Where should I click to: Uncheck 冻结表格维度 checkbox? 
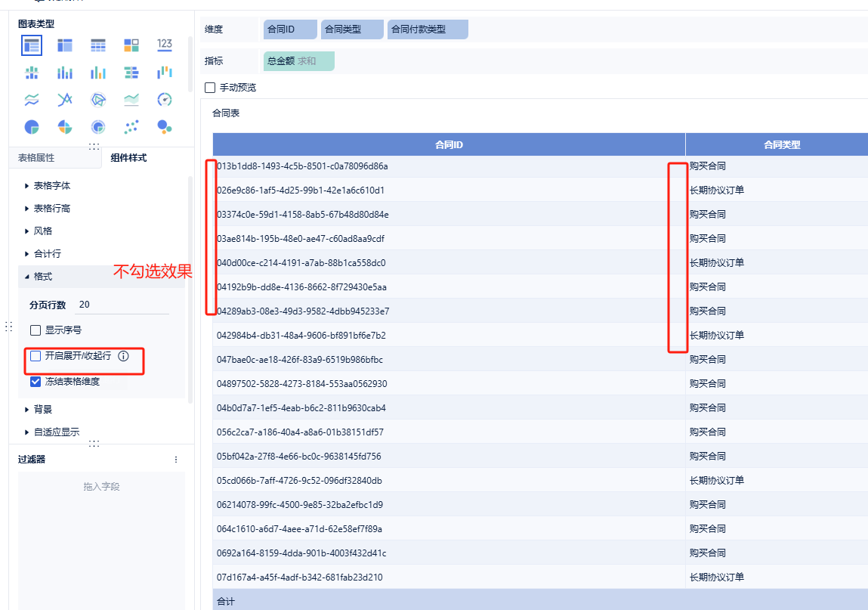click(36, 381)
